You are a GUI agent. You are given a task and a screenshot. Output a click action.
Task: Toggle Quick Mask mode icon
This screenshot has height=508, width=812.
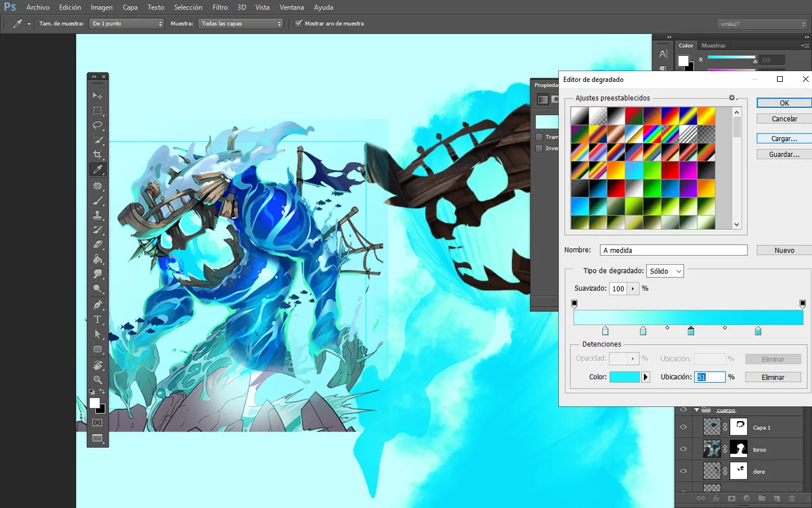98,422
